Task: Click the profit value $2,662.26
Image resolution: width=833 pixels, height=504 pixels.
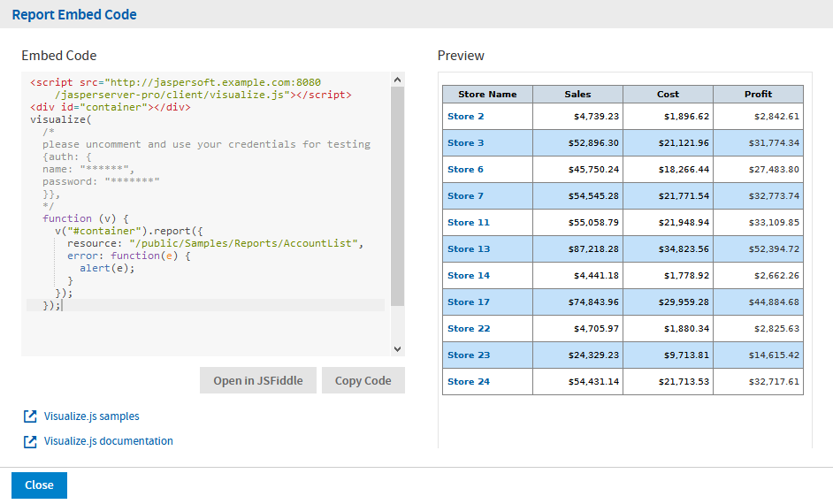Action: pyautogui.click(x=776, y=276)
